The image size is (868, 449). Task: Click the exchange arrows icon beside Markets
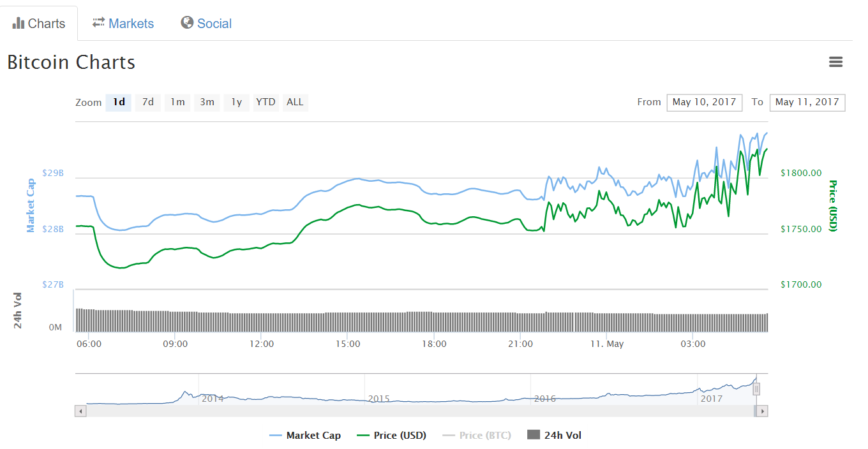[x=98, y=23]
